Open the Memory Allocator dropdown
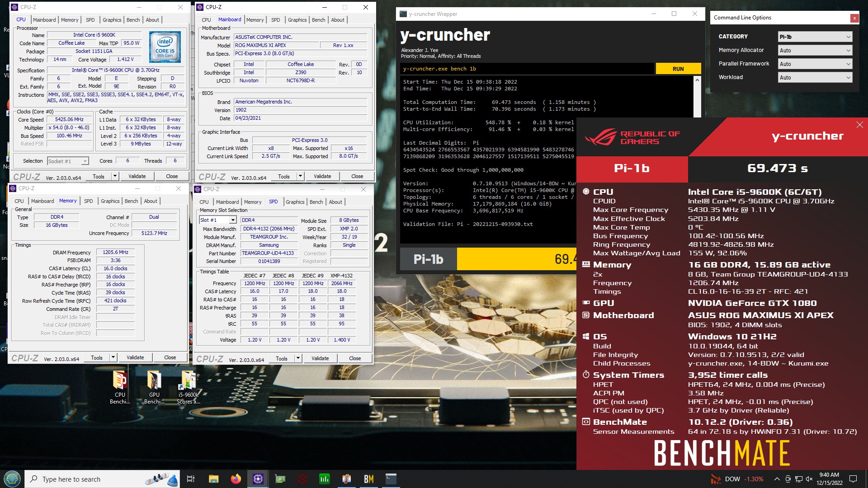Image resolution: width=868 pixels, height=488 pixels. [x=815, y=50]
